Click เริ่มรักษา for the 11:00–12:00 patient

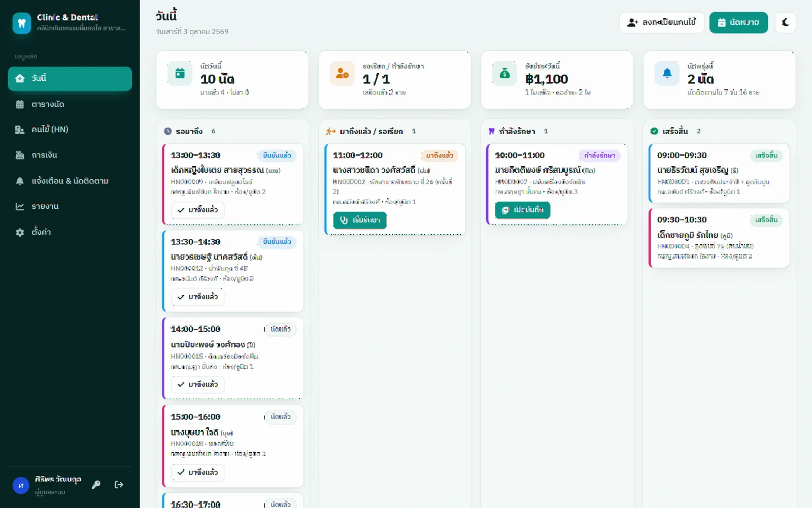(x=360, y=220)
